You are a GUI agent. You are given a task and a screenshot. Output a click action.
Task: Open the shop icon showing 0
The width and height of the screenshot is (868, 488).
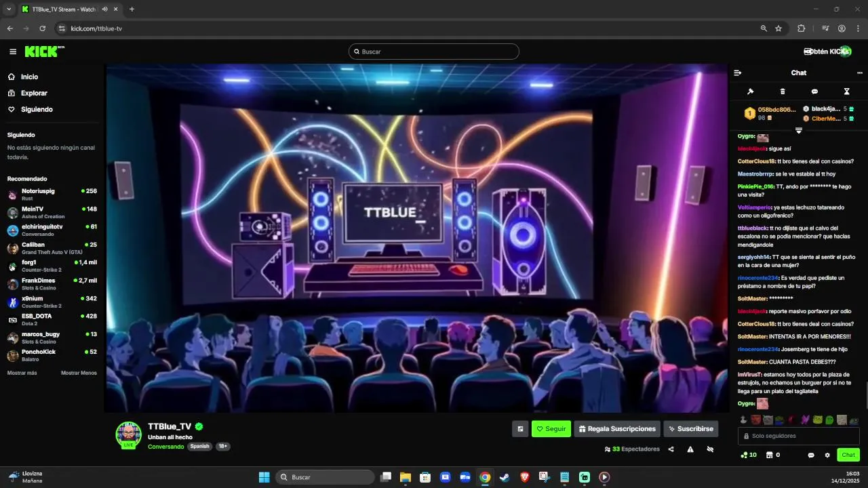coord(773,455)
